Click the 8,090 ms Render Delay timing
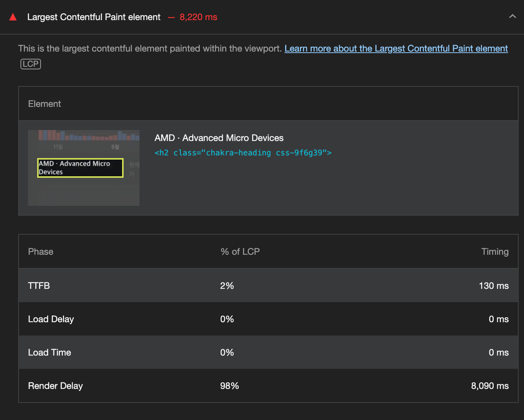524x420 pixels. click(x=490, y=386)
